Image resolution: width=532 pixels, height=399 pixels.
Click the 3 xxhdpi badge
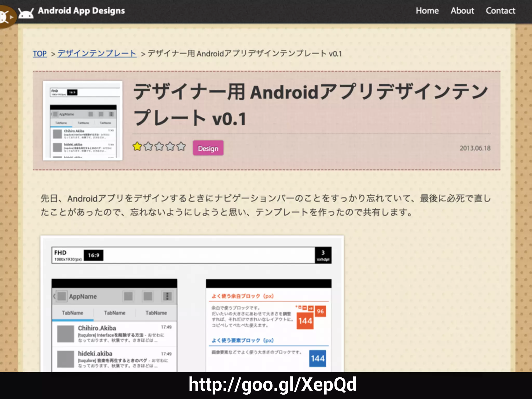pyautogui.click(x=323, y=255)
